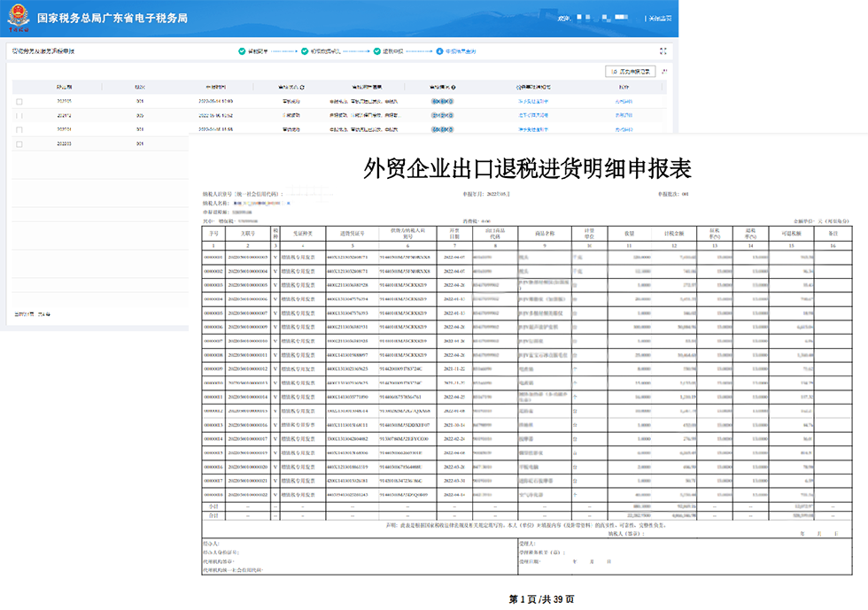Click the operation link at the end of the 202205 row
The image size is (868, 610).
624,101
